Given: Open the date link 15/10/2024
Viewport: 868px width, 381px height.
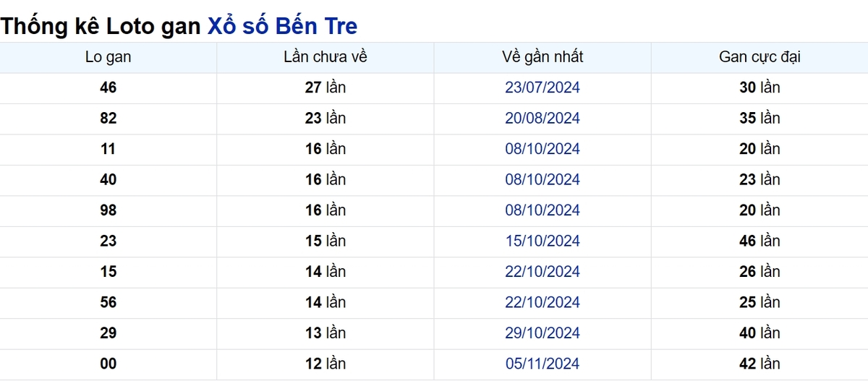Looking at the screenshot, I should tap(542, 241).
